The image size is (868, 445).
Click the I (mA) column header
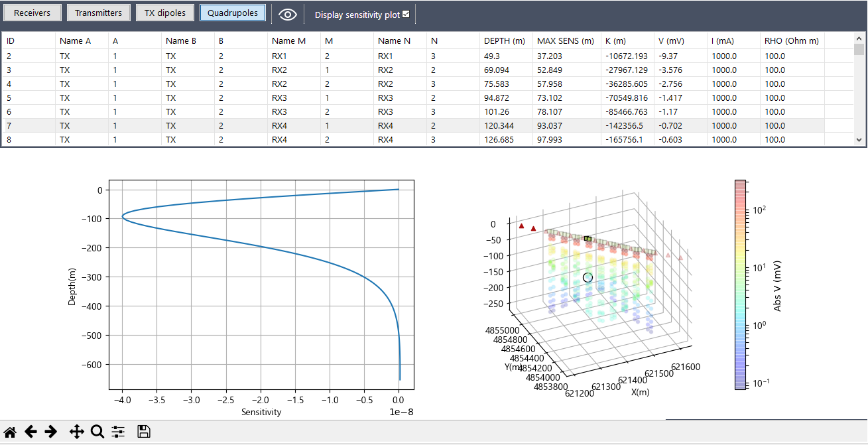point(733,40)
